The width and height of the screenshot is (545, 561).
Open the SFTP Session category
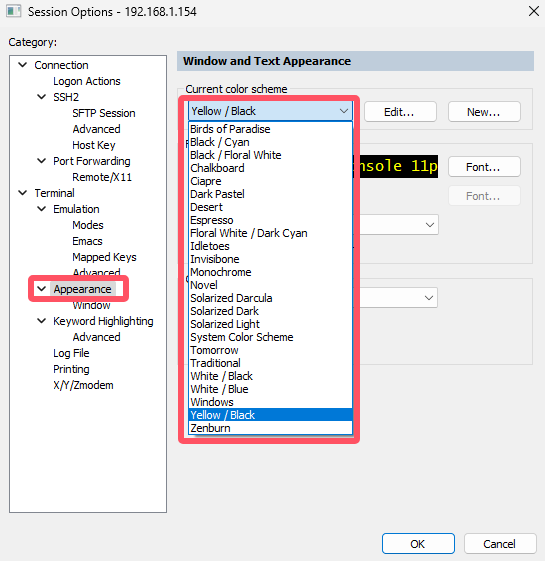[x=104, y=113]
